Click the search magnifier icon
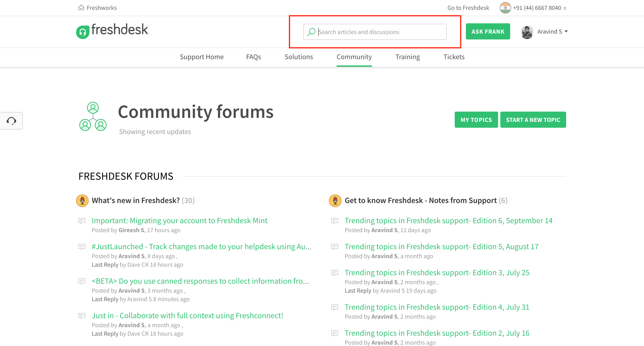Screen dimensions: 644x346 [311, 32]
